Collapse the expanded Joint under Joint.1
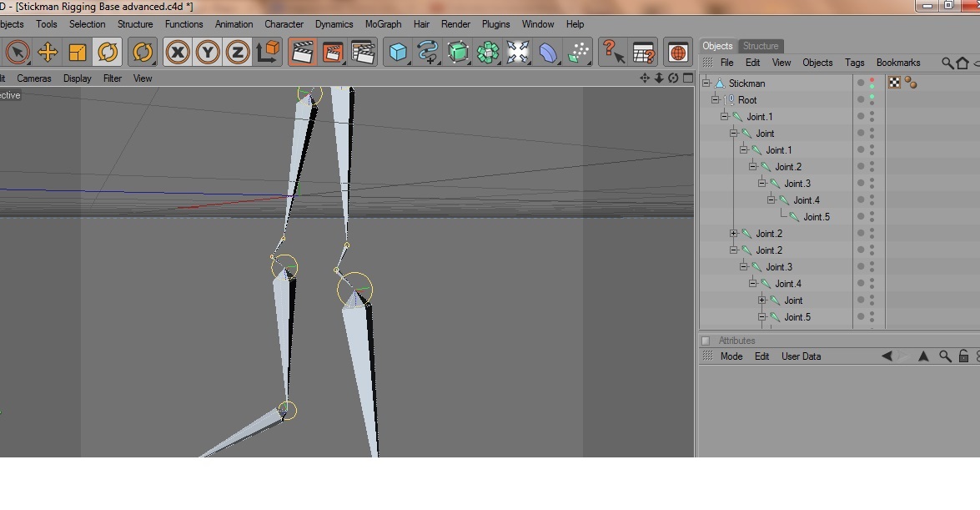 734,133
